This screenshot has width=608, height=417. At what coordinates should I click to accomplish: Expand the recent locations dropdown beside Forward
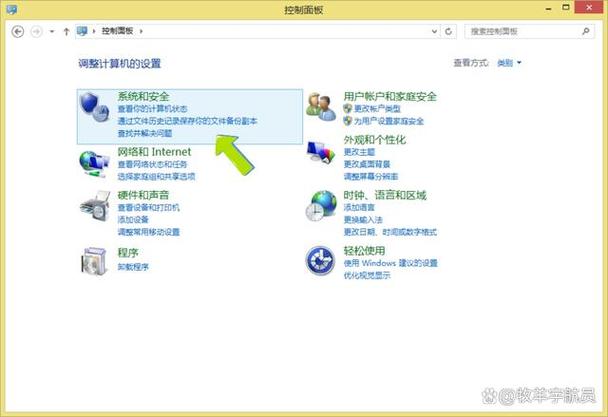(53, 32)
